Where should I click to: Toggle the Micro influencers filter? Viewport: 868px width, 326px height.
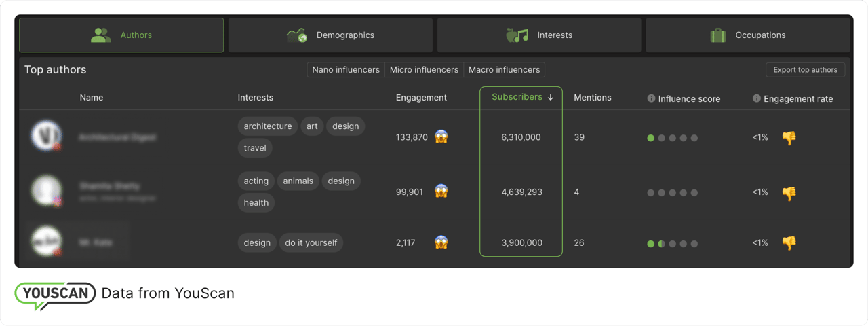424,70
